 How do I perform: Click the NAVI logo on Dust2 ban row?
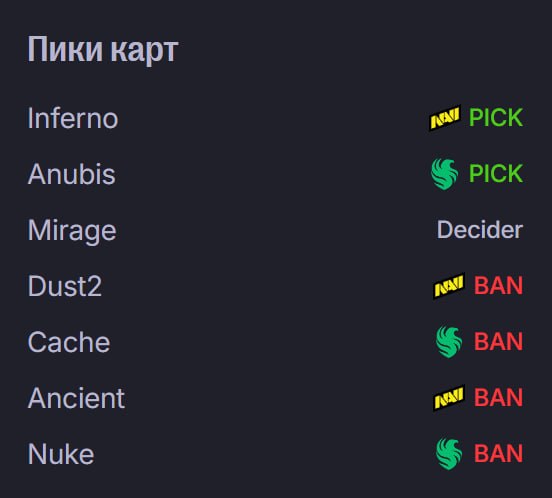point(449,286)
